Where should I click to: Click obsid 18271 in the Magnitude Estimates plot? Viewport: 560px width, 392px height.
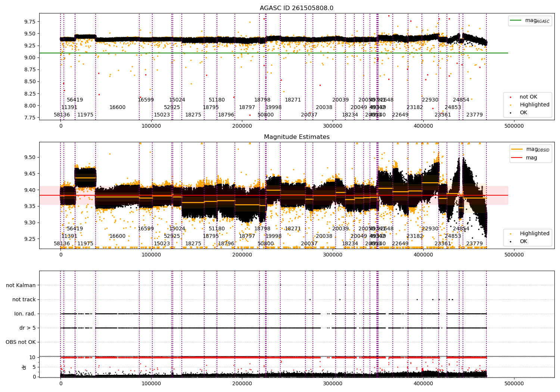[x=293, y=228]
